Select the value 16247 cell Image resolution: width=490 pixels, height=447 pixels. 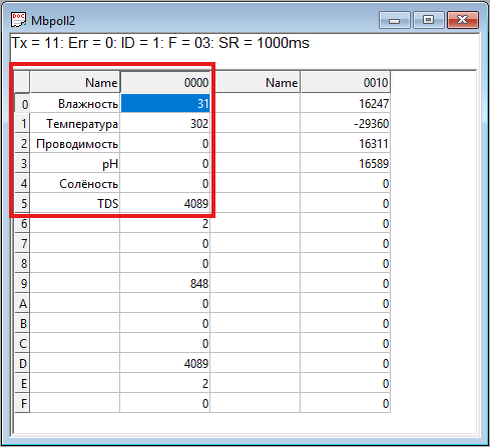pos(345,103)
